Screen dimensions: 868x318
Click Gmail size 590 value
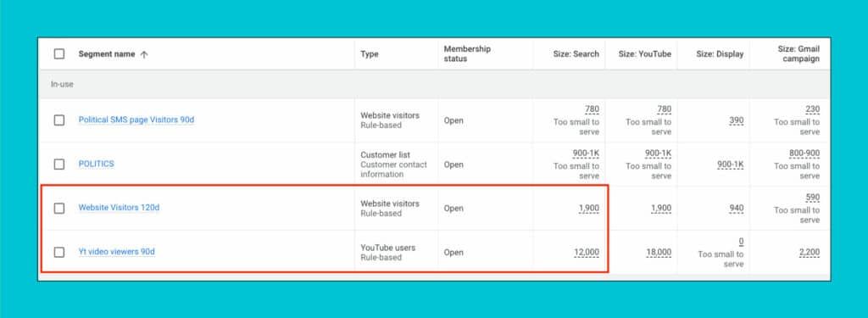tap(813, 198)
